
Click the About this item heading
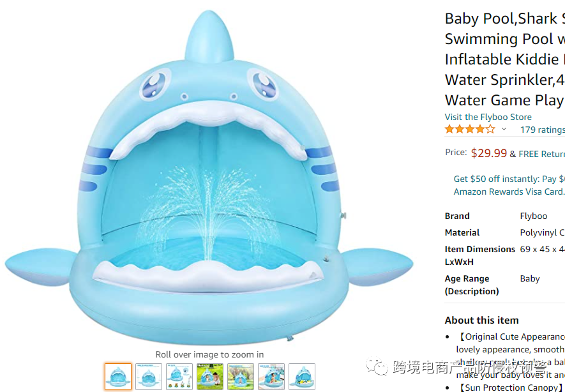click(x=481, y=320)
